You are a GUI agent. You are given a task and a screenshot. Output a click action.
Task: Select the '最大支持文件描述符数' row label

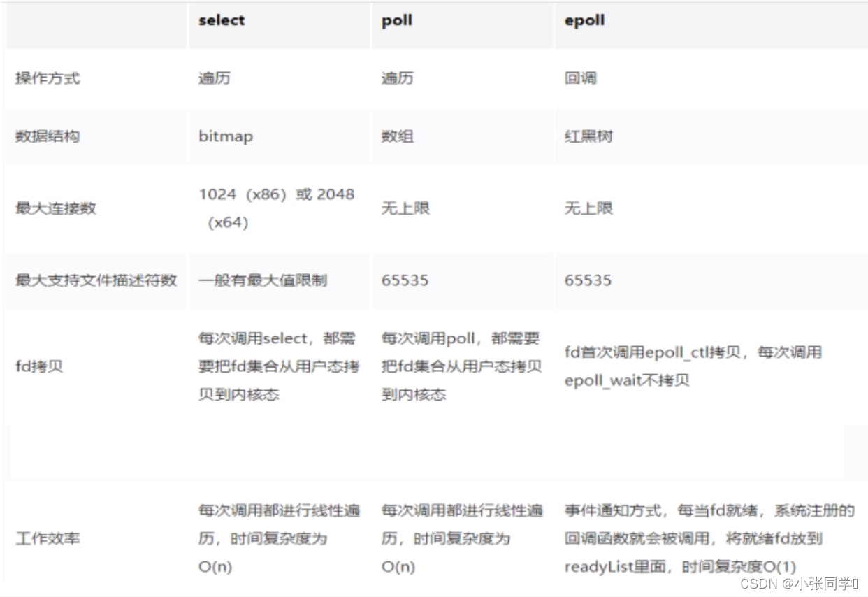(96, 280)
